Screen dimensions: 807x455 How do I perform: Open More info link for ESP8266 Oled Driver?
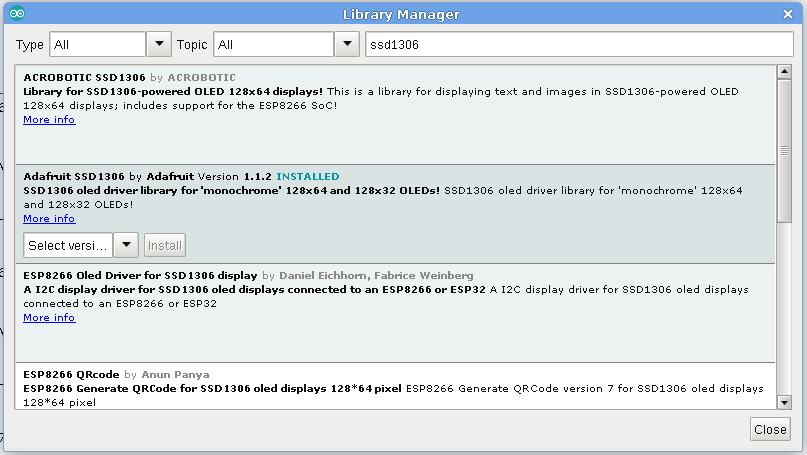tap(49, 318)
